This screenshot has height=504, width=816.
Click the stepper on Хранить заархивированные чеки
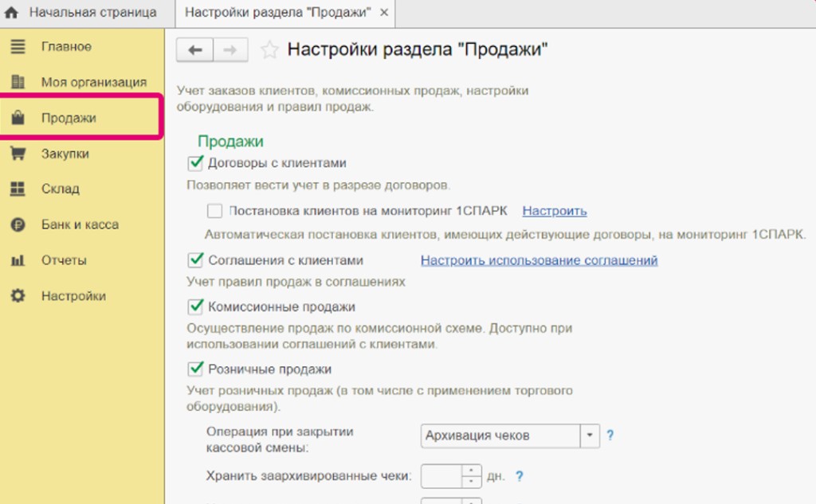(473, 476)
